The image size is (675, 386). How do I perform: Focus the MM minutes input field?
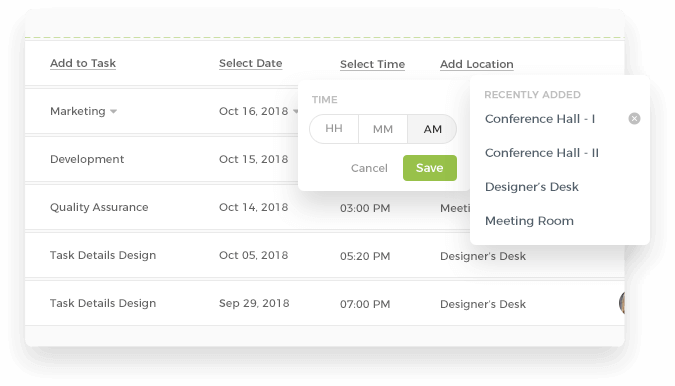(x=383, y=129)
